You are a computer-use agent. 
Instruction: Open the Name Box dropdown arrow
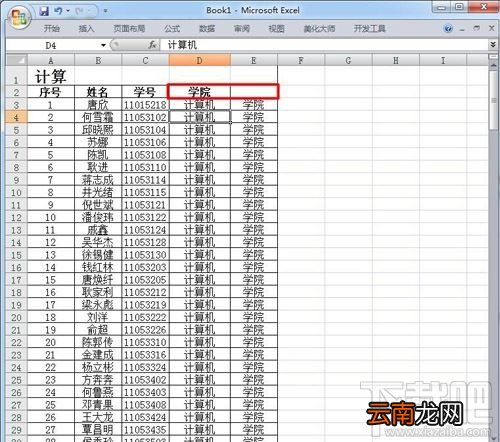point(103,45)
